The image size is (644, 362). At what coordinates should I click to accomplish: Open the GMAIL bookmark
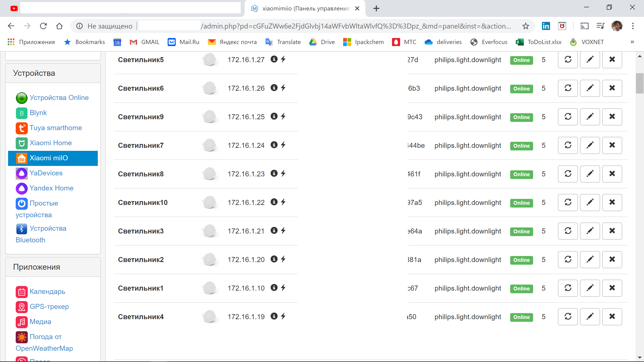144,42
